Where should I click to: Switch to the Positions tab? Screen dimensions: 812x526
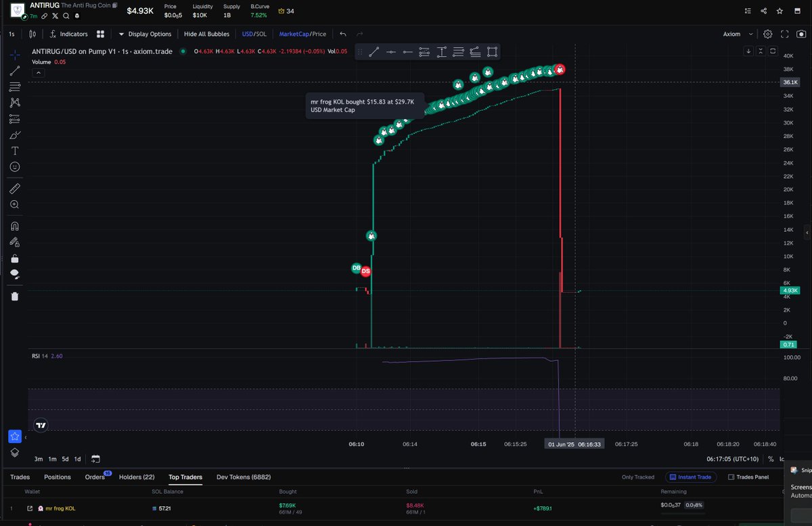pyautogui.click(x=58, y=477)
